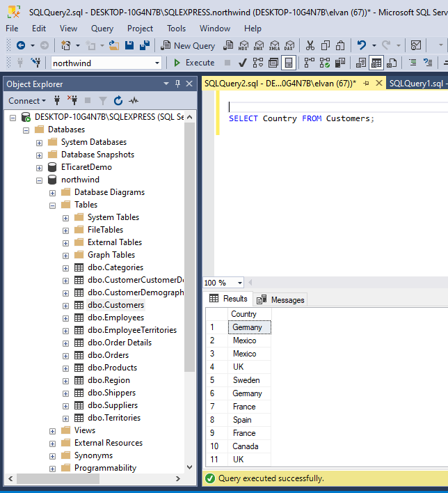Click the Object Explorer horizontal scrollbar thumb
This screenshot has height=493, width=448.
pyautogui.click(x=58, y=479)
